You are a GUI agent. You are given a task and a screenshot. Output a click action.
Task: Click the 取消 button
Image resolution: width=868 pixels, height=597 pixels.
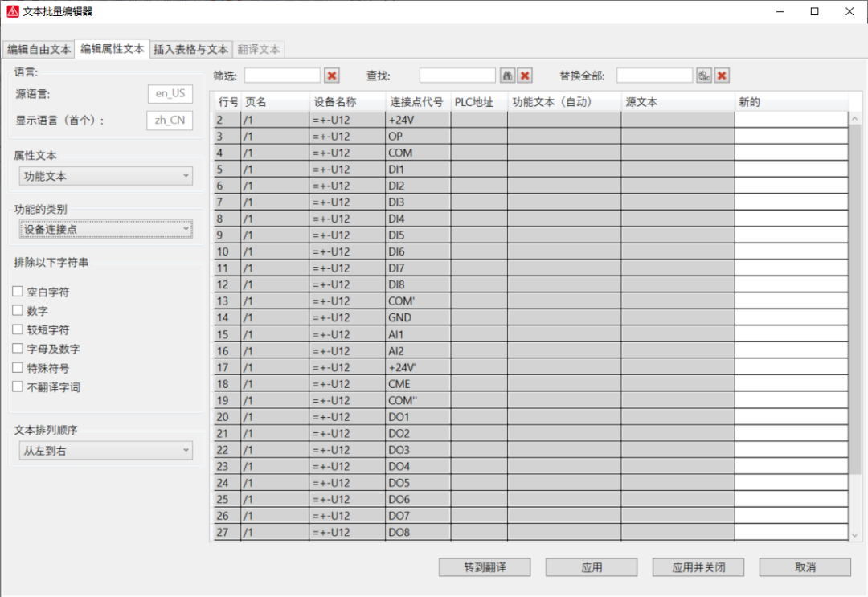805,567
